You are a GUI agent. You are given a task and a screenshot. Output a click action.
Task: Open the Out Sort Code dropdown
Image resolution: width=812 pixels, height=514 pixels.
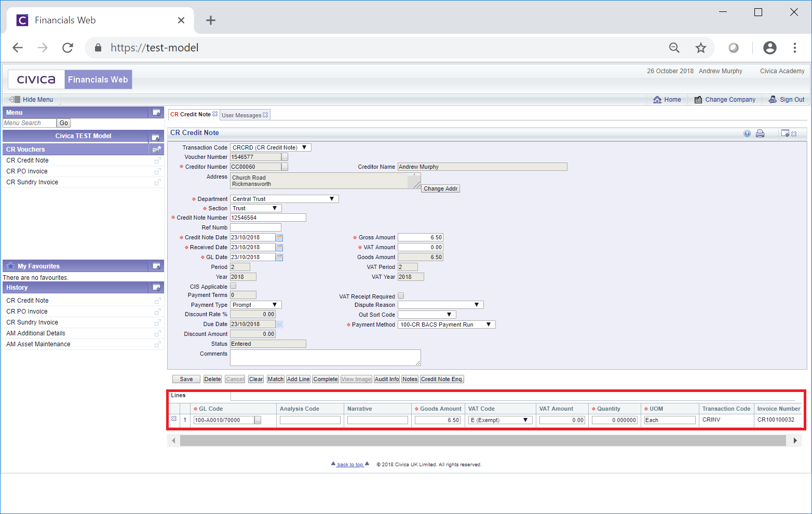pyautogui.click(x=427, y=315)
